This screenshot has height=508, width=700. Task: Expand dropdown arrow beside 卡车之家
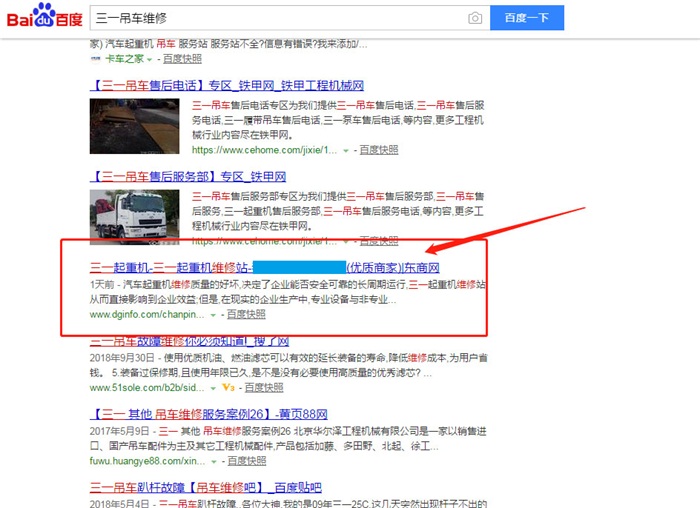pos(150,59)
